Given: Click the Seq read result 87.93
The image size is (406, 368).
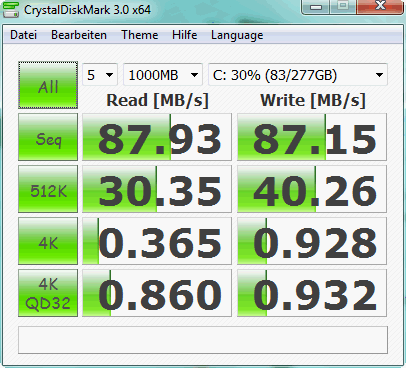Looking at the screenshot, I should pos(157,137).
